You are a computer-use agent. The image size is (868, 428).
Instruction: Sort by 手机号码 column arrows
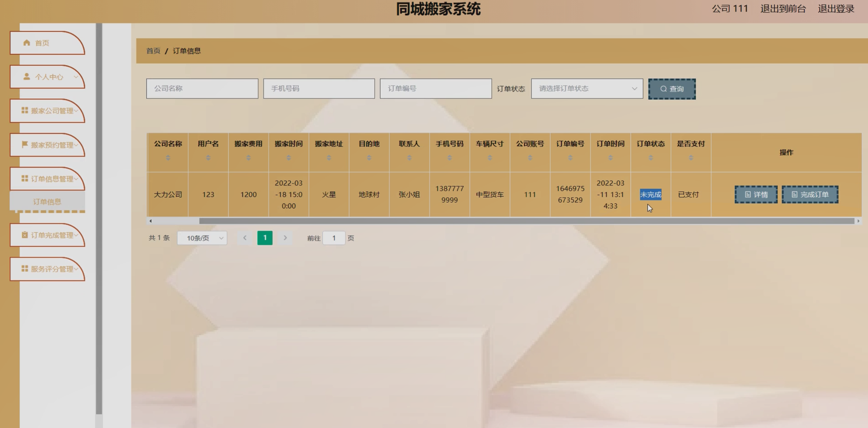tap(450, 158)
